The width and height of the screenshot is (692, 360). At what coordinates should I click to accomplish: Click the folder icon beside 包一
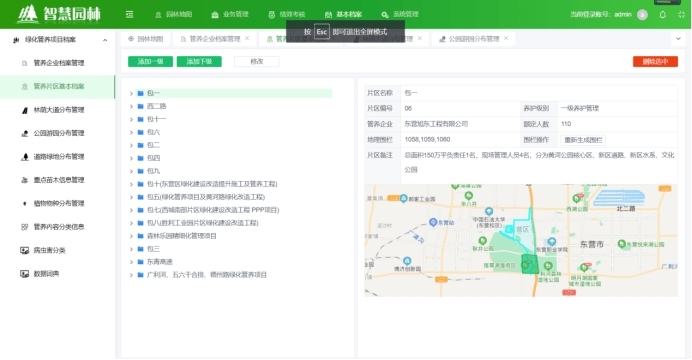coord(140,93)
